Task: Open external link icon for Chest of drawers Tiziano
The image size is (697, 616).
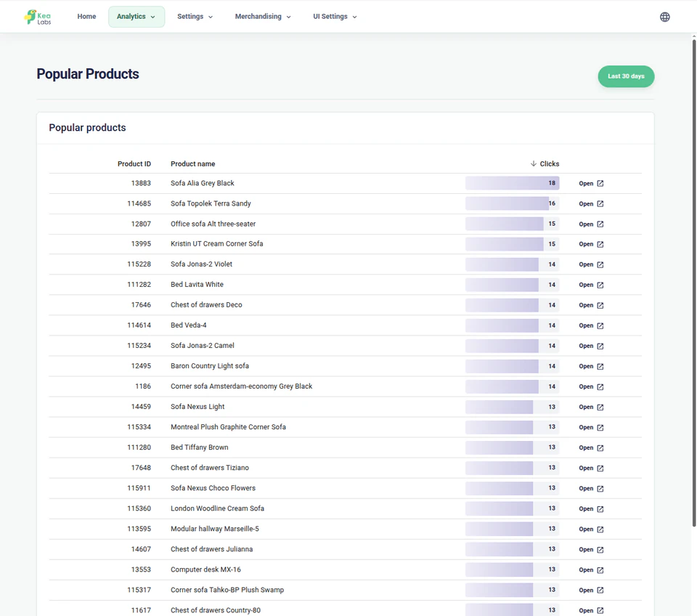Action: coord(600,469)
